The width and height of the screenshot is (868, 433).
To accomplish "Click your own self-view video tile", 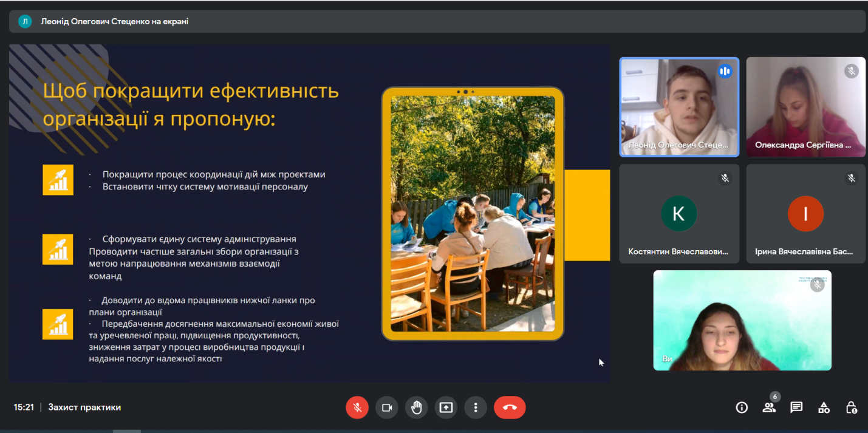I will 742,320.
